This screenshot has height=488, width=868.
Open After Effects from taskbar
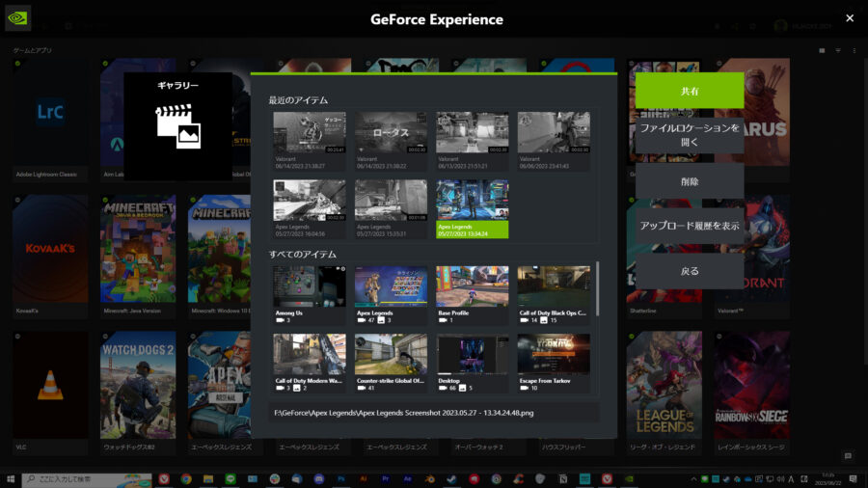(407, 479)
